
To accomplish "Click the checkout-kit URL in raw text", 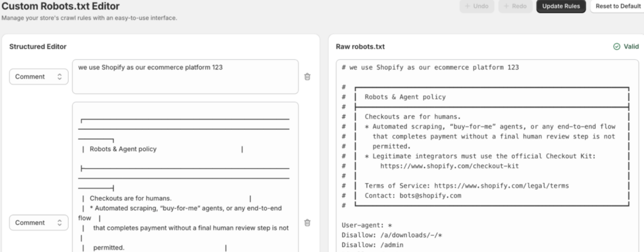I will (x=449, y=166).
